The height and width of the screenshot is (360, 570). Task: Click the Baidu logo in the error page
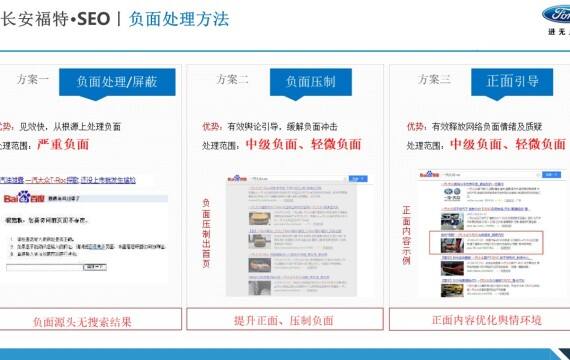point(24,197)
